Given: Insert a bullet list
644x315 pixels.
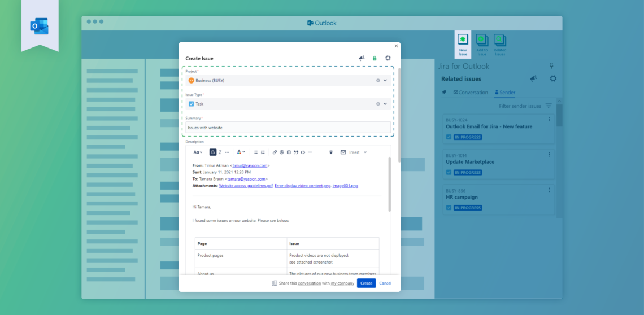Looking at the screenshot, I should click(x=255, y=152).
